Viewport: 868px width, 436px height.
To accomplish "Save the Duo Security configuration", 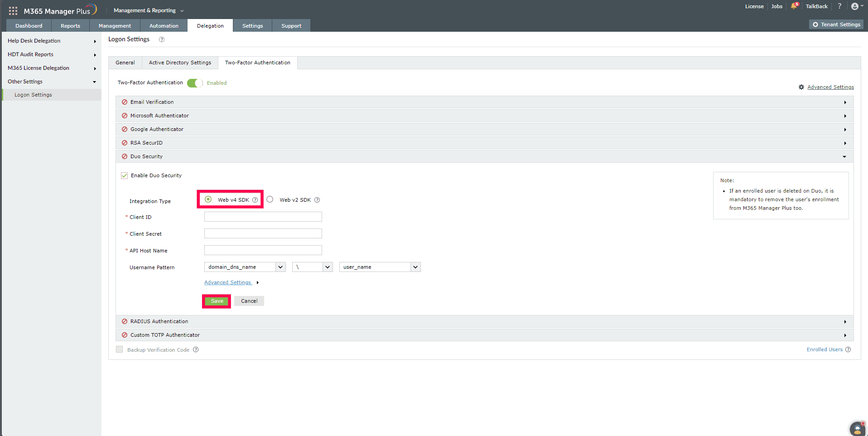I will [x=217, y=301].
